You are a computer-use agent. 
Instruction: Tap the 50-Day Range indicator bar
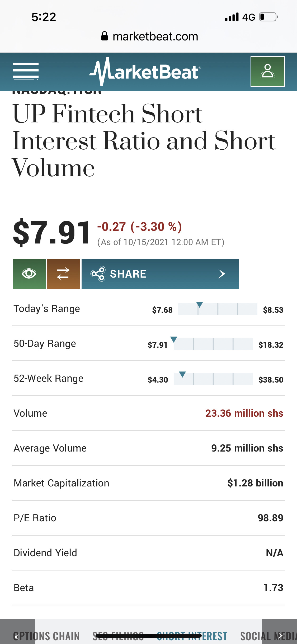click(213, 344)
